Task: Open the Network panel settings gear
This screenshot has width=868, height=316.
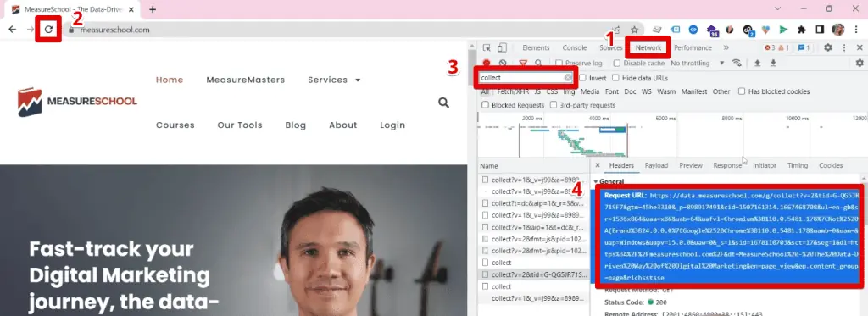Action: tap(860, 63)
